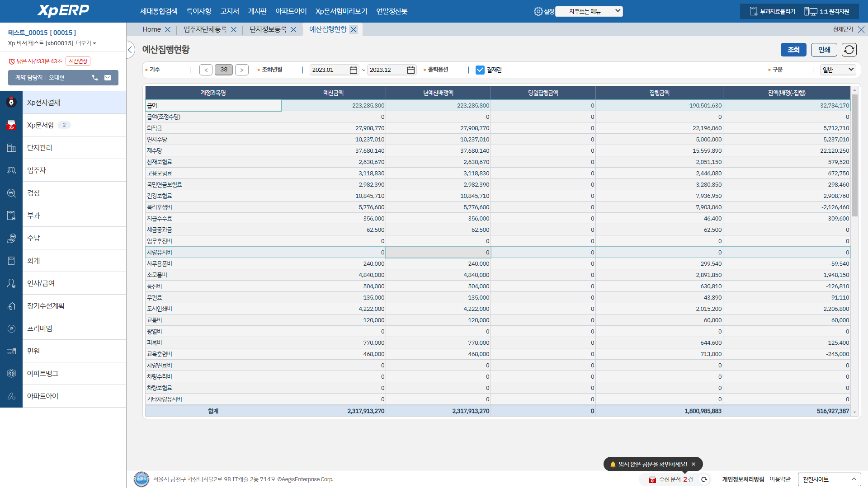Click the refresh icon beside 인쇄 button
The image size is (868, 488).
(849, 50)
